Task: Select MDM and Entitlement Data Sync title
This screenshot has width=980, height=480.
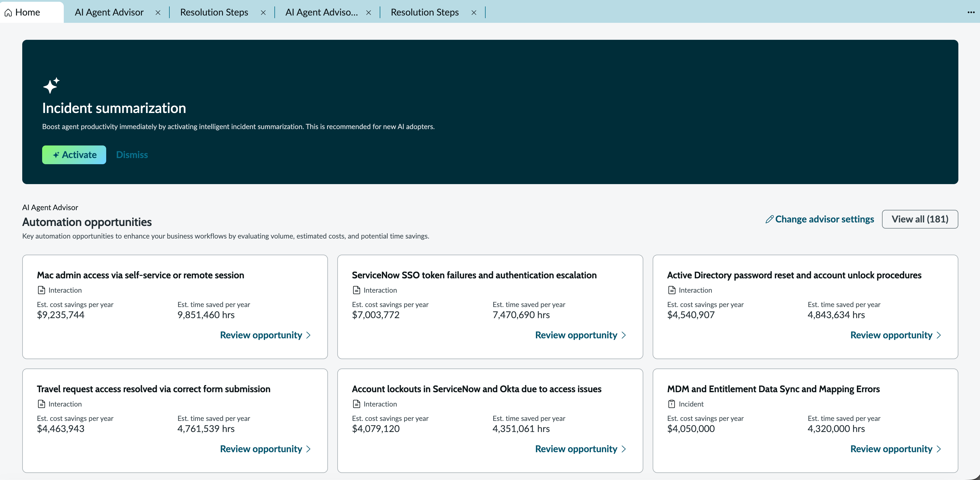Action: click(x=773, y=389)
